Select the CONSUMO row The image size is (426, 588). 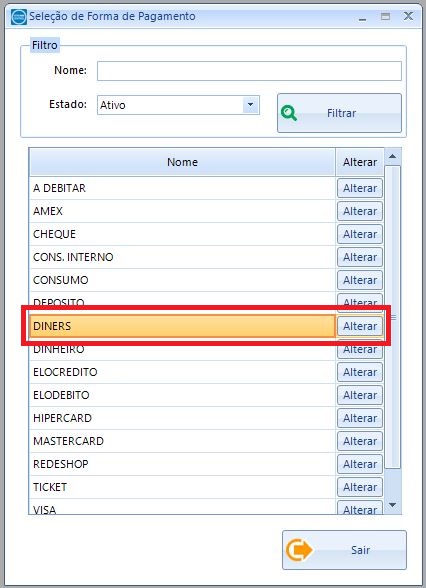click(x=182, y=280)
